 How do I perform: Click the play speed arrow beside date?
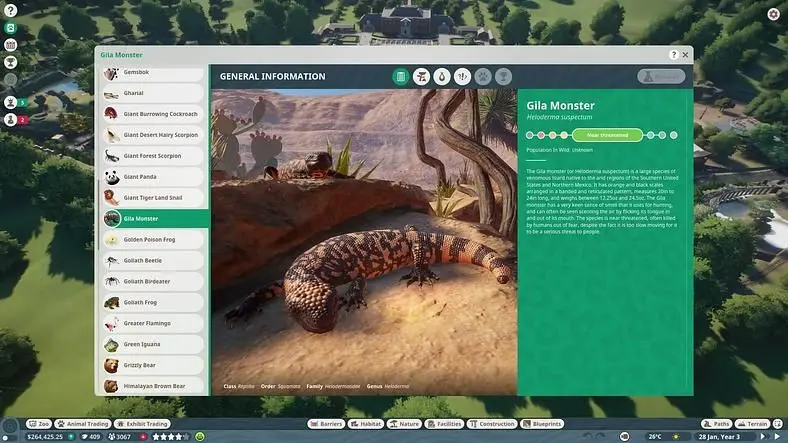(762, 436)
